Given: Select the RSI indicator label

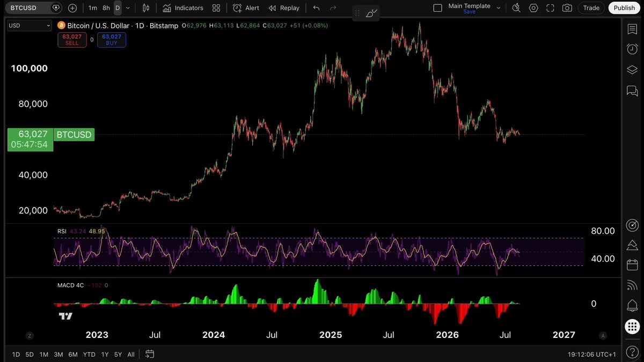Looking at the screenshot, I should pos(62,231).
